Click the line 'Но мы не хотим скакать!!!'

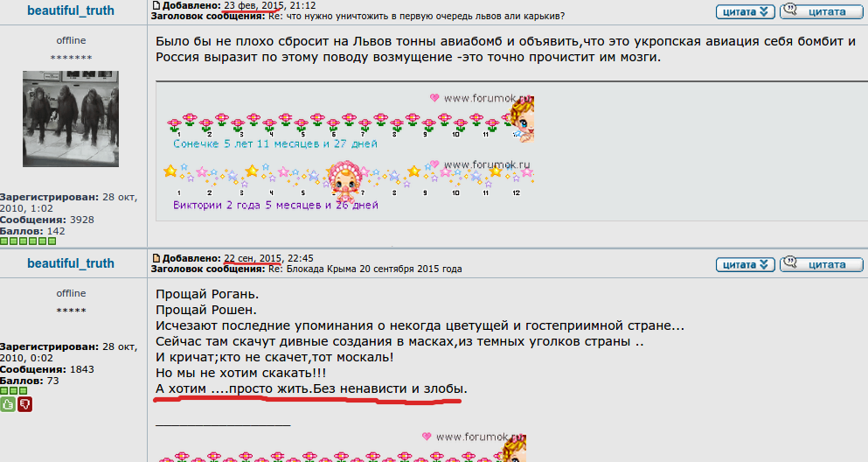pyautogui.click(x=240, y=373)
